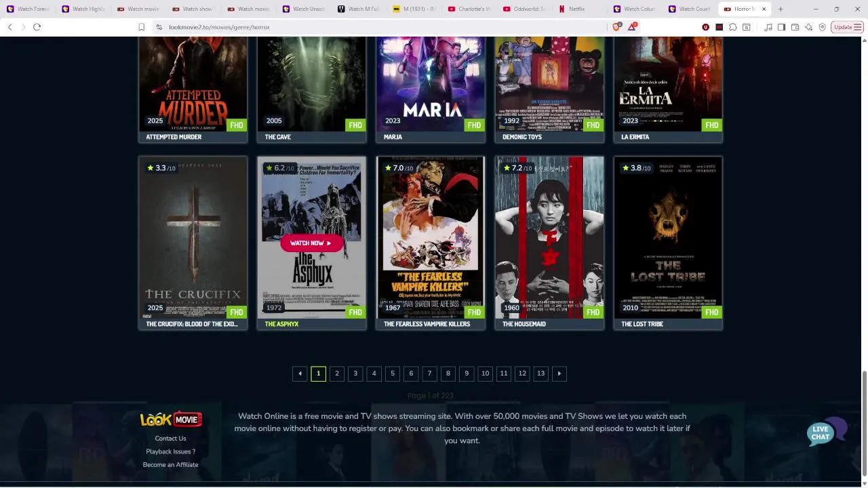Screen dimensions: 868x488
Task: Click the LA ERMITA title text
Action: 635,137
